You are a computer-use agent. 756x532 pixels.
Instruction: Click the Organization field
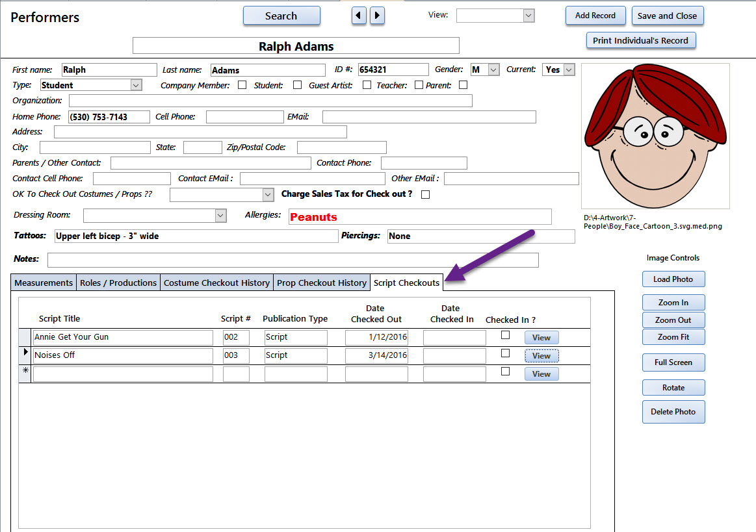270,101
